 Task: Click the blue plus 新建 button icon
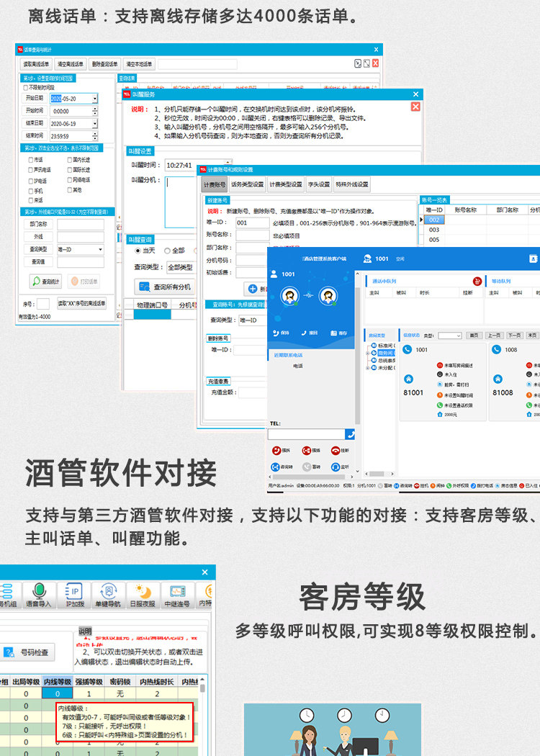pos(252,289)
